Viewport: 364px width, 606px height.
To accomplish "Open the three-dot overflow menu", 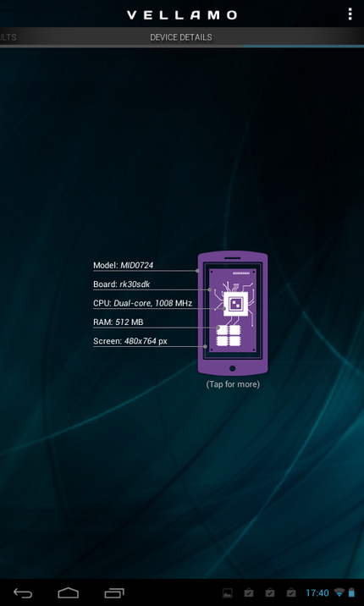I will pos(350,14).
